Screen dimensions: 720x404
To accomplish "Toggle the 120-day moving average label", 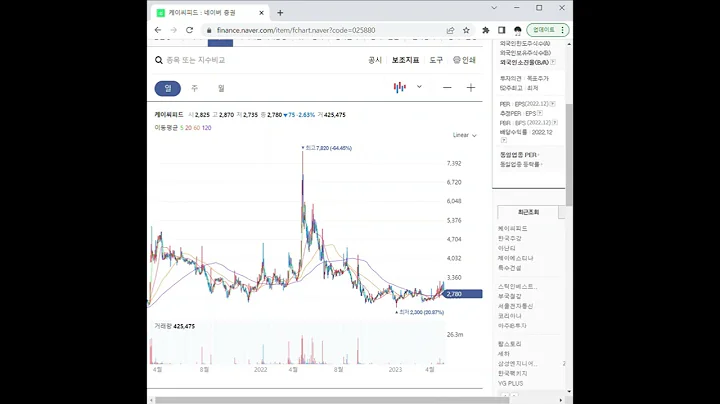I will click(x=207, y=128).
